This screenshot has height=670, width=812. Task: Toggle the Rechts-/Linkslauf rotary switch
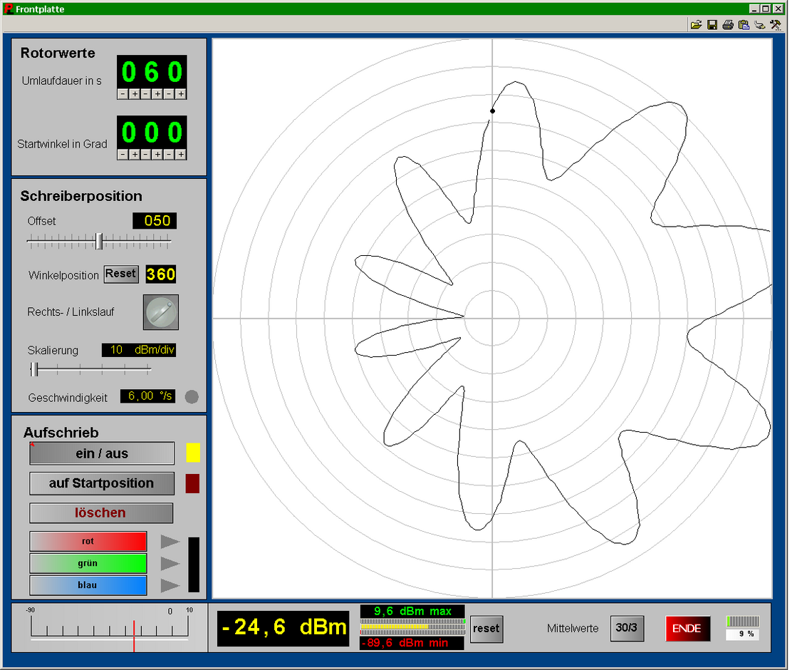coord(161,312)
